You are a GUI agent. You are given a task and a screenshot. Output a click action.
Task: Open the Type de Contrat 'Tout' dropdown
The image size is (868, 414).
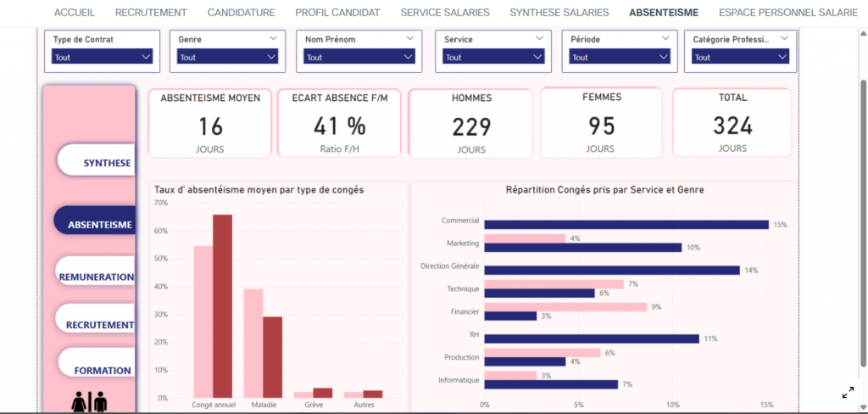[x=102, y=57]
